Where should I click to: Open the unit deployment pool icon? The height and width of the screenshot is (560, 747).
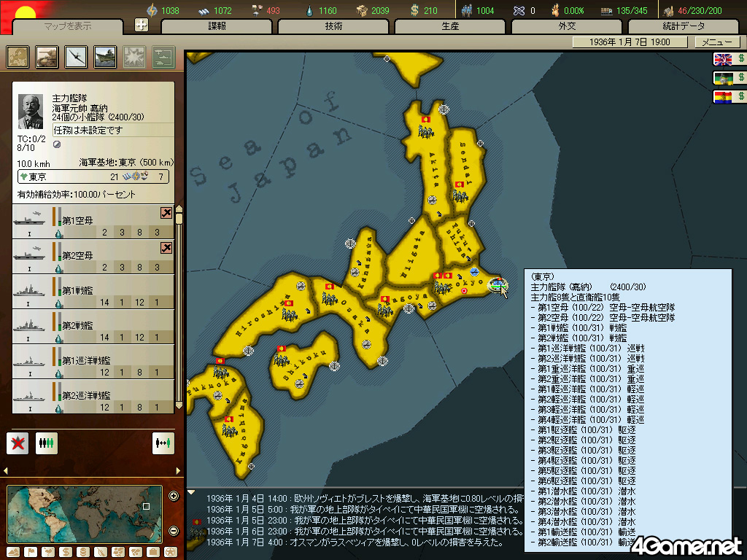(x=163, y=57)
